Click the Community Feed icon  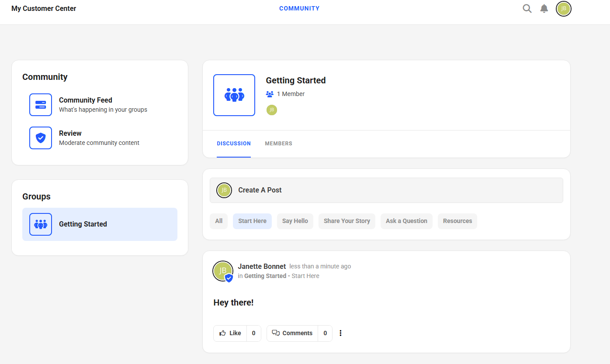point(41,105)
